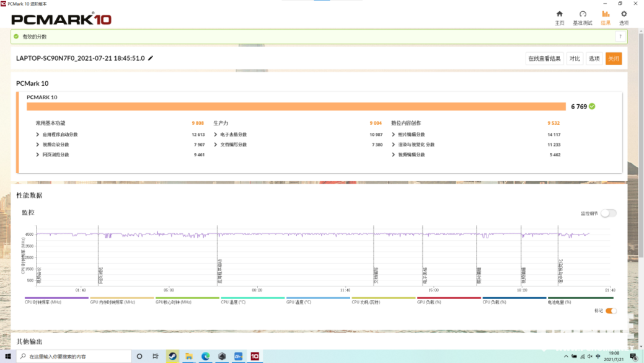
Task: Click the 文档编写 marker in the chart
Action: click(376, 276)
